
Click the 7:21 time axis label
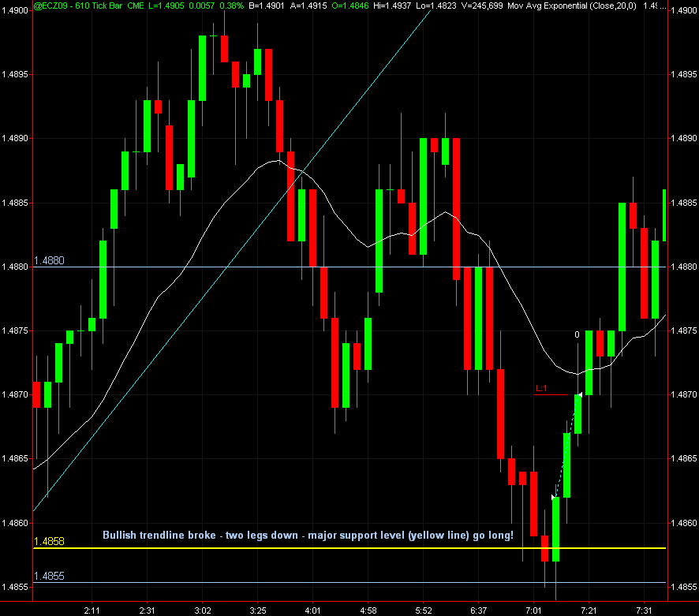(589, 610)
